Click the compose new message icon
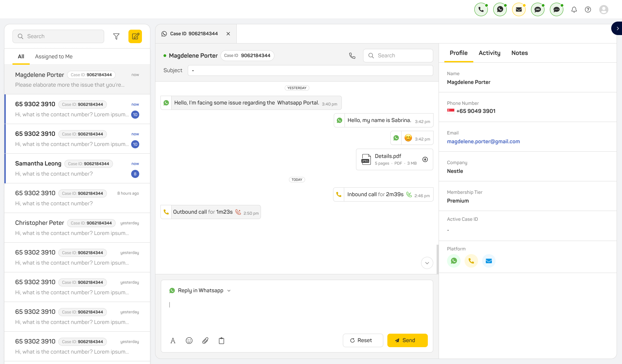This screenshot has width=622, height=364. tap(135, 36)
